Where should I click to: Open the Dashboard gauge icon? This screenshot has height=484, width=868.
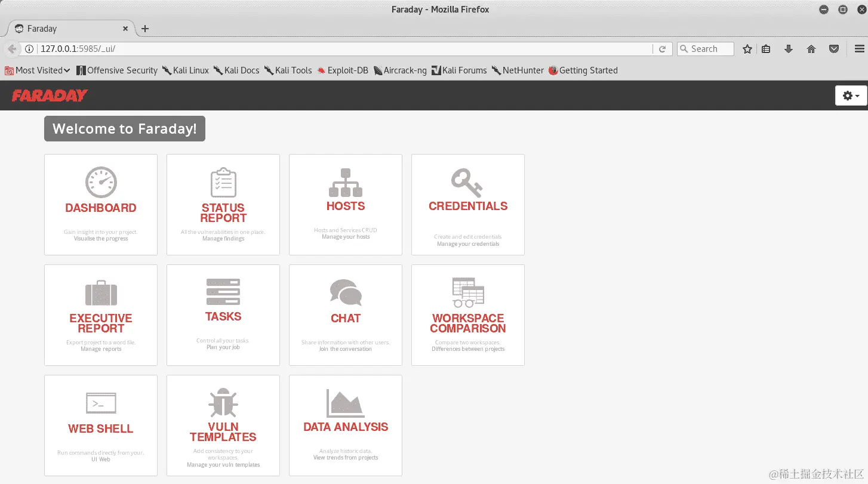(x=101, y=182)
